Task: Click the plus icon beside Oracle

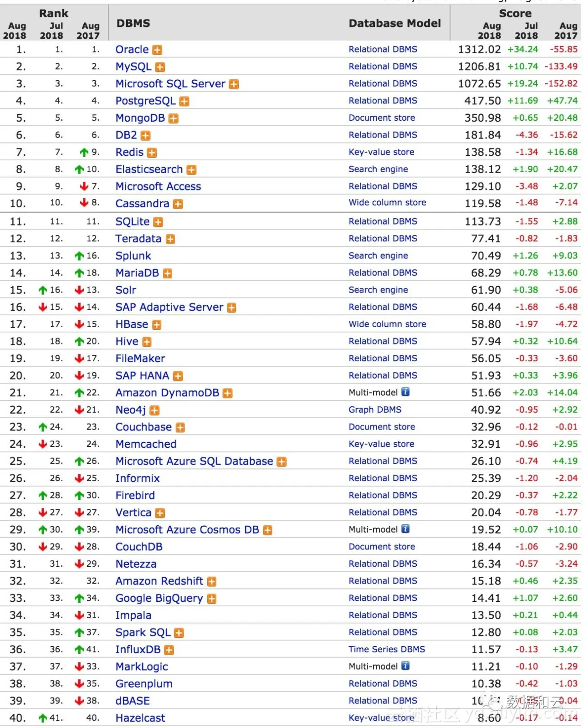Action: tap(157, 50)
